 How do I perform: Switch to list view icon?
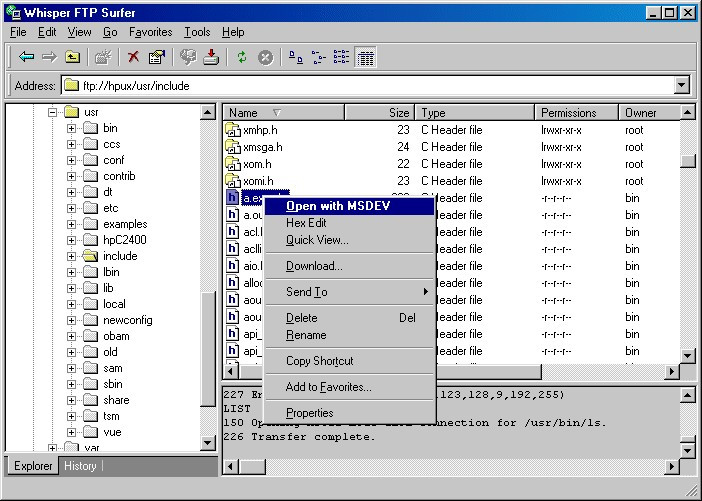[x=341, y=57]
